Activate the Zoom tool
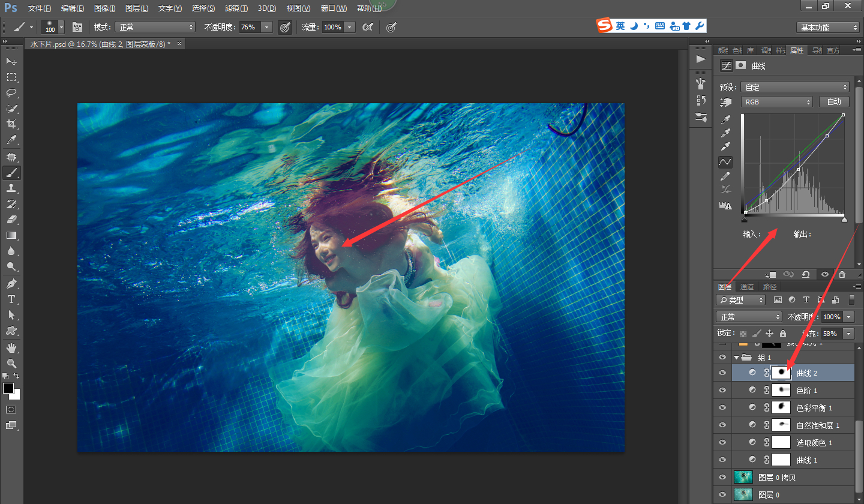This screenshot has width=864, height=504. 11,363
